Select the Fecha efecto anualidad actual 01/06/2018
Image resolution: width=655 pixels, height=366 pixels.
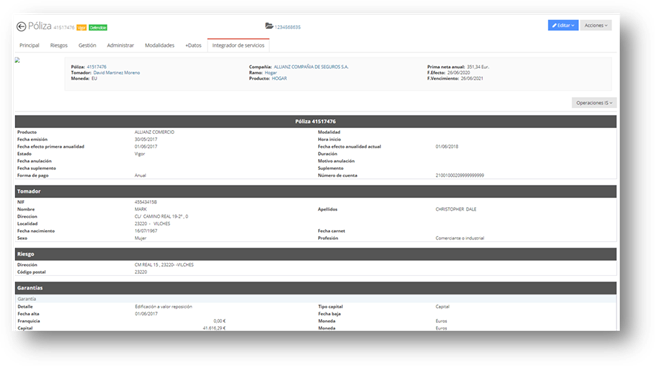point(447,147)
